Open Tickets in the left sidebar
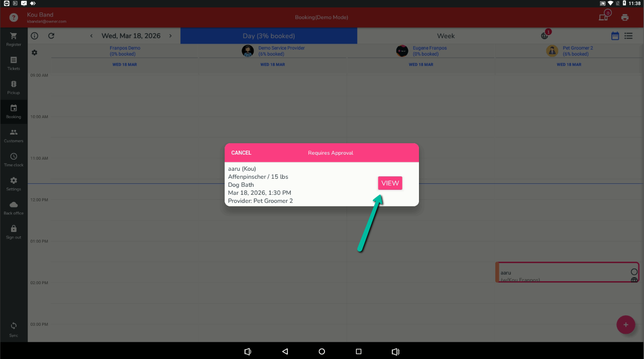 14,61
